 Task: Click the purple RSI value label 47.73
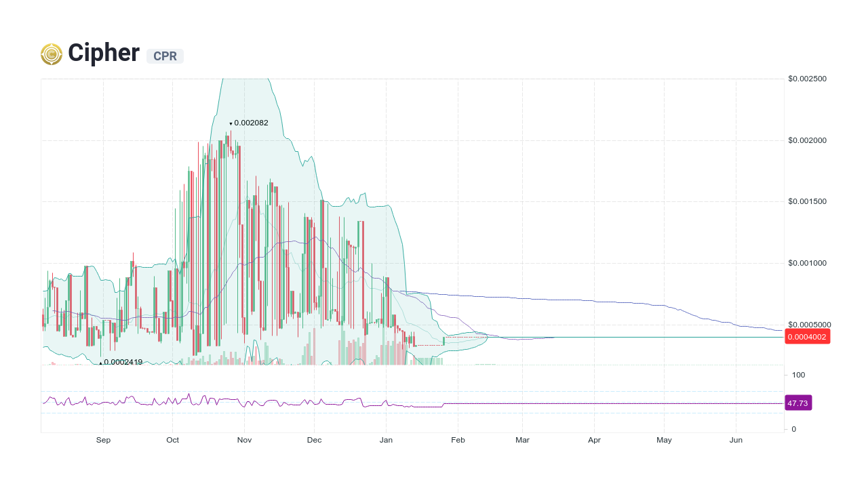point(797,403)
